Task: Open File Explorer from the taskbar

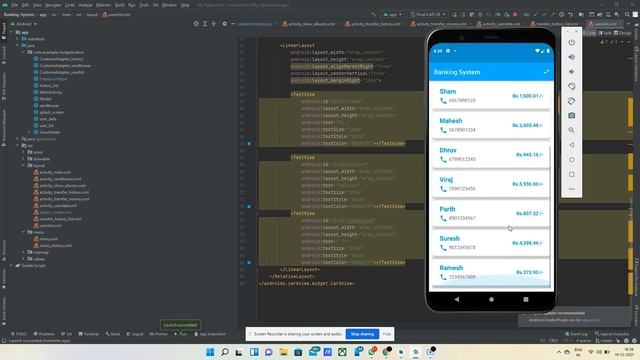Action: (x=283, y=352)
